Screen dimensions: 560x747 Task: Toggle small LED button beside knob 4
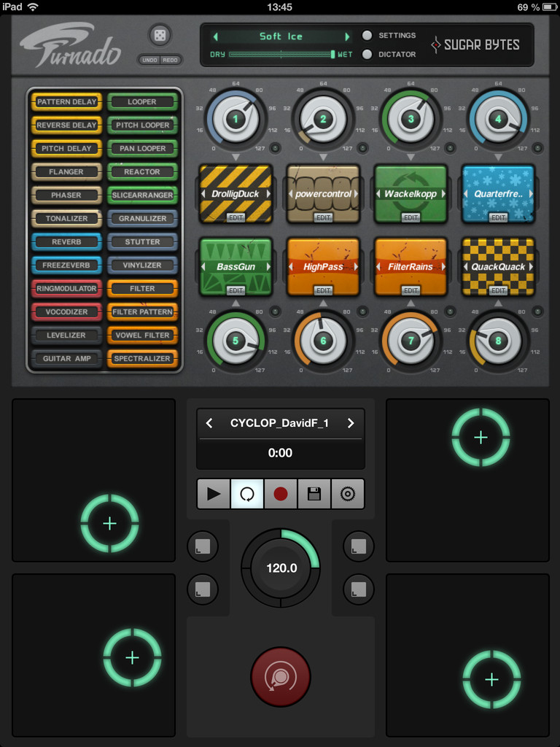point(537,148)
